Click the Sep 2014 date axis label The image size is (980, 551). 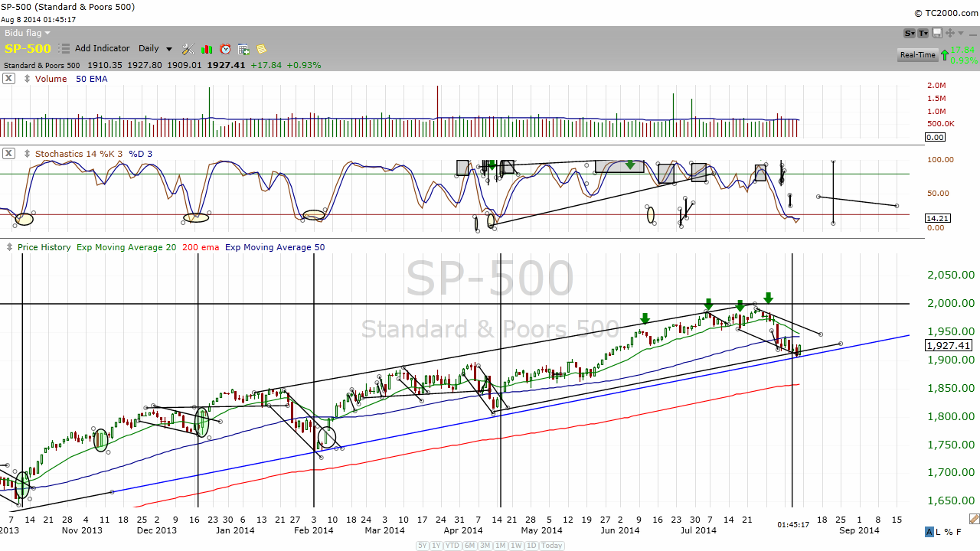point(859,530)
